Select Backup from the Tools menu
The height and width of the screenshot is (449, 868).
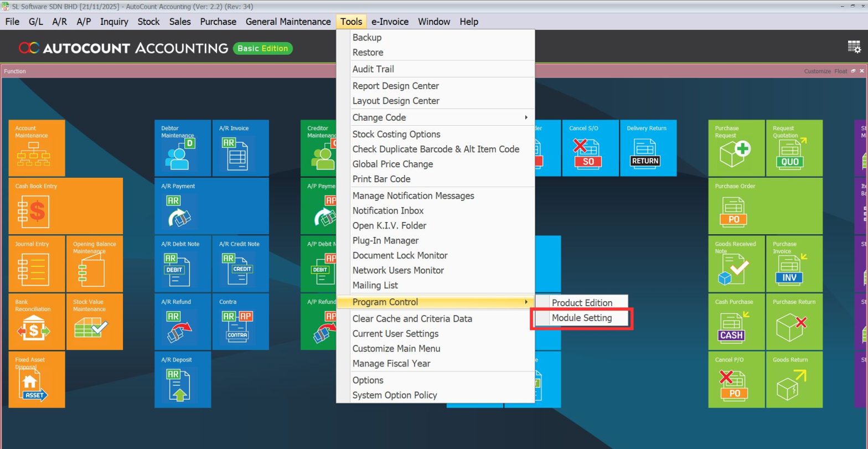[x=435, y=37]
